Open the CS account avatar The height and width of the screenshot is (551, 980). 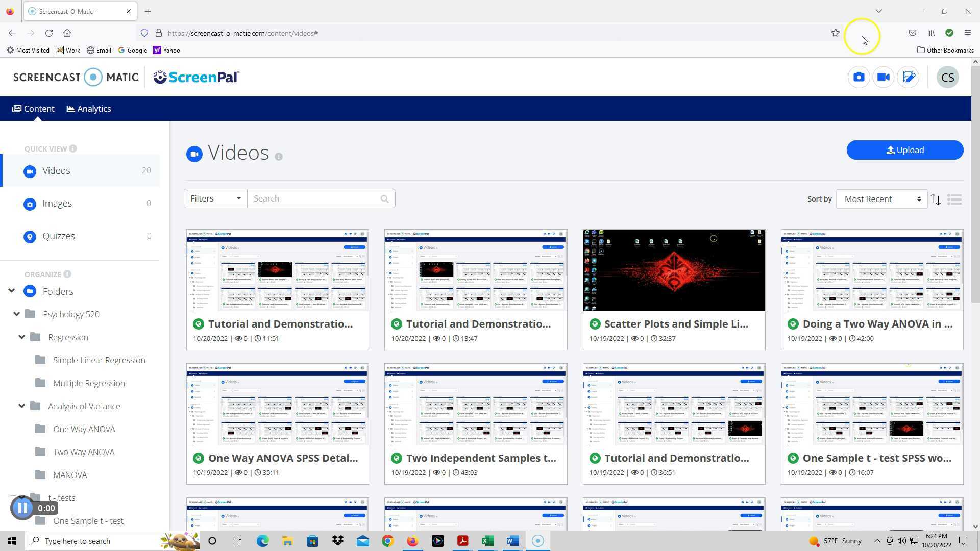point(947,78)
